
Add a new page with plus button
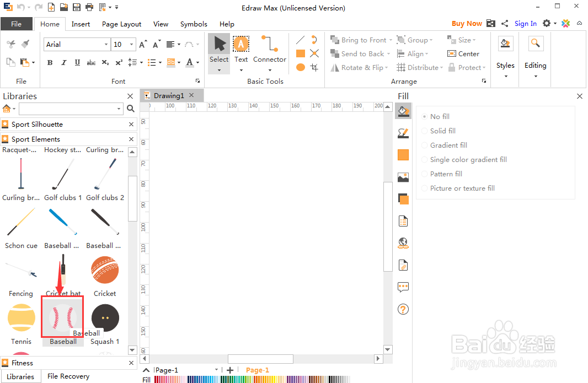tap(230, 370)
